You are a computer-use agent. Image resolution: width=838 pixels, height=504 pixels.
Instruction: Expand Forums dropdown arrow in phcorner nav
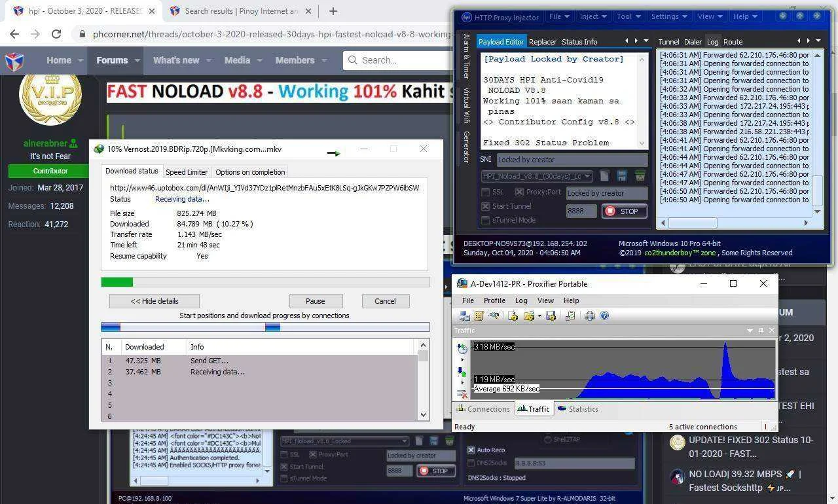pyautogui.click(x=137, y=60)
